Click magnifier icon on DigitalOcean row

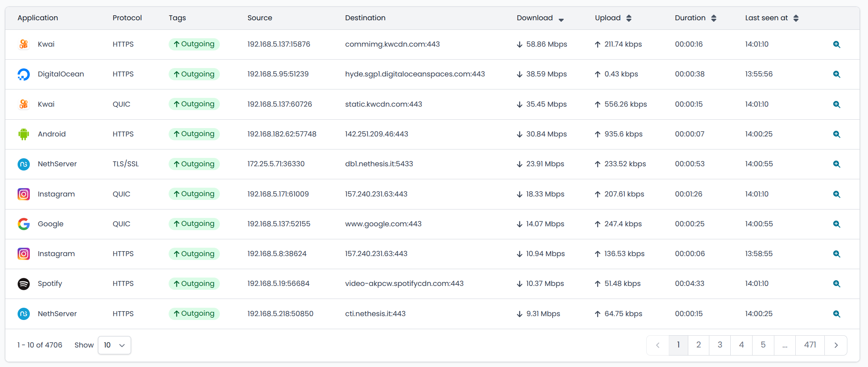[836, 74]
